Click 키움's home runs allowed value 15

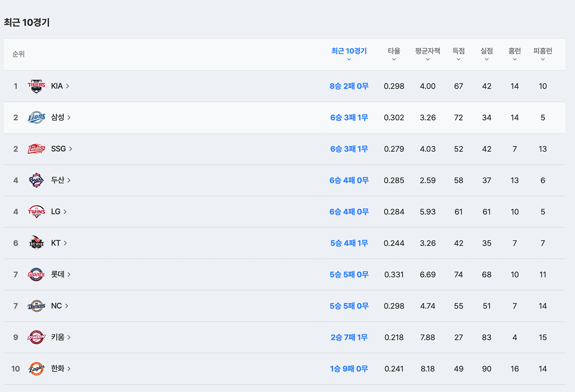[x=542, y=337]
